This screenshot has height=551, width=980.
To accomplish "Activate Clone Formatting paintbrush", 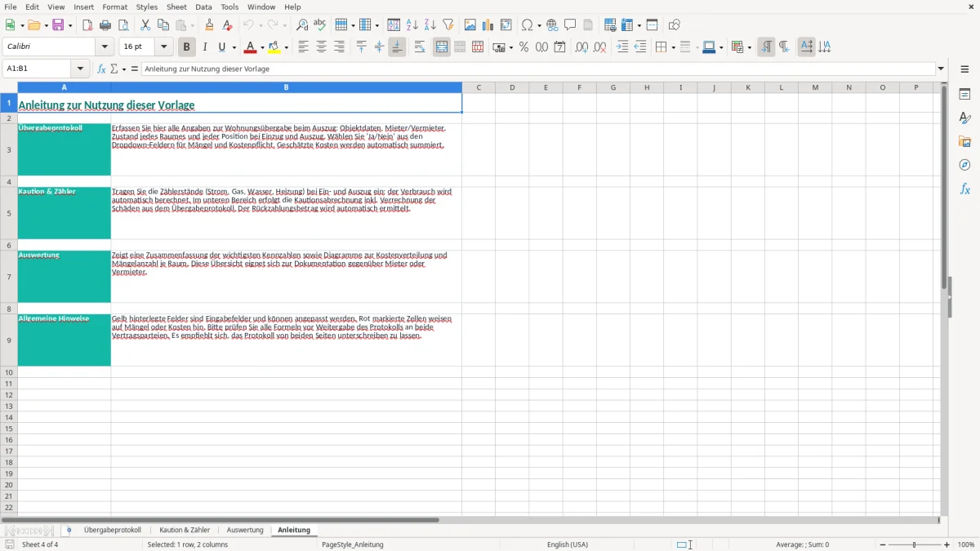I will pyautogui.click(x=209, y=25).
